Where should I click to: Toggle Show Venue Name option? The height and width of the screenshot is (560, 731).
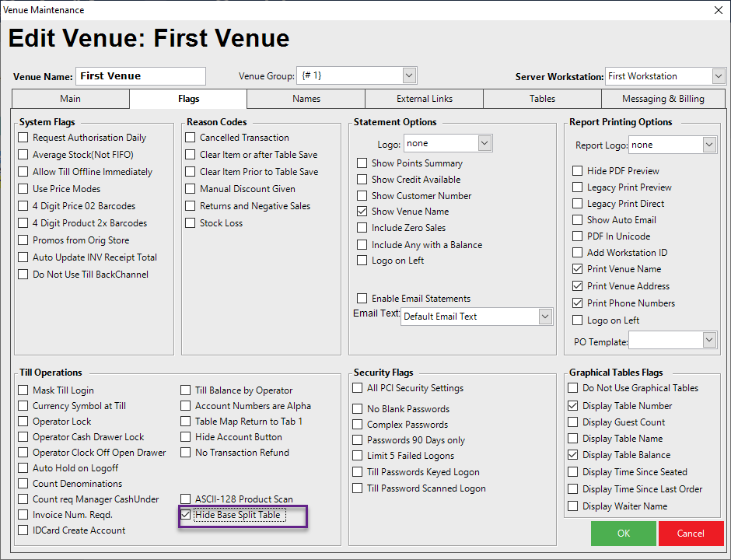[x=362, y=212]
